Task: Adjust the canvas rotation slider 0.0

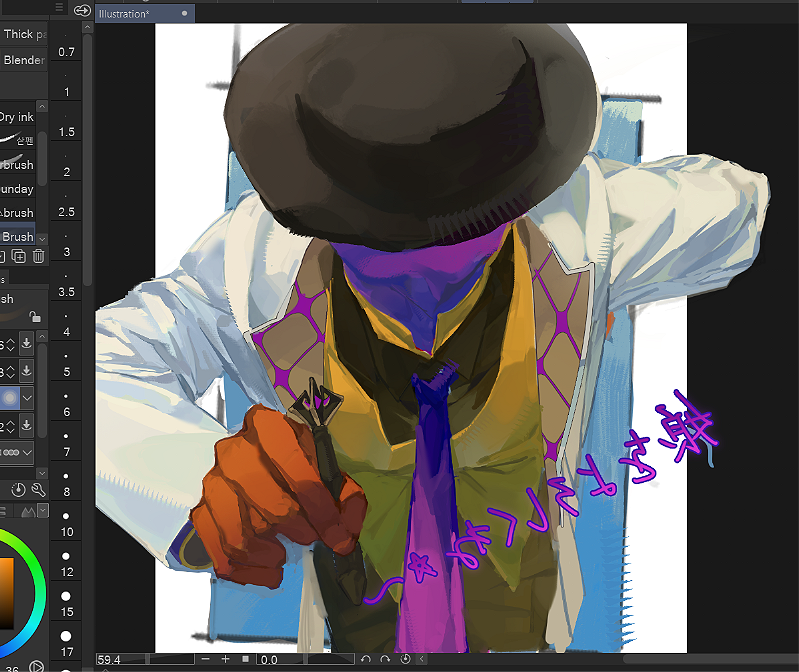Action: pyautogui.click(x=305, y=660)
